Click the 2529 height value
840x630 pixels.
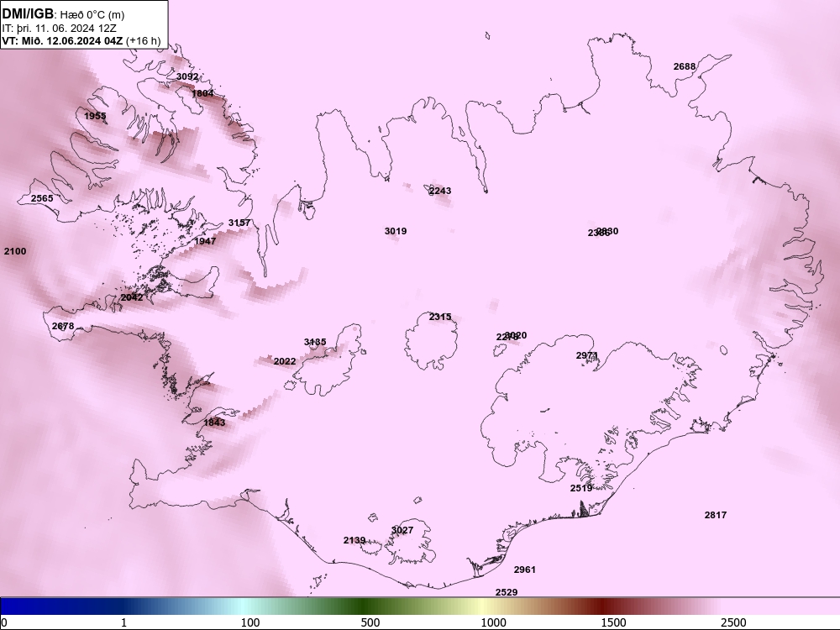tap(507, 592)
